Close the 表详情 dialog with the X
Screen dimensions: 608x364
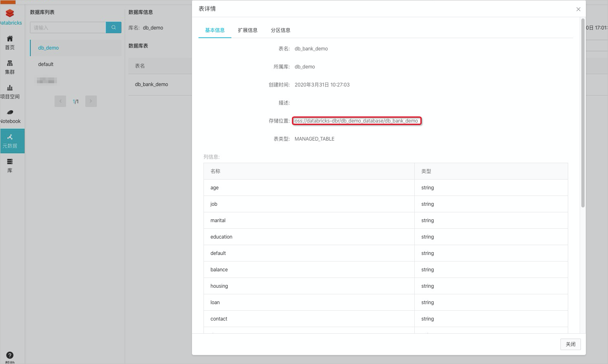(578, 9)
